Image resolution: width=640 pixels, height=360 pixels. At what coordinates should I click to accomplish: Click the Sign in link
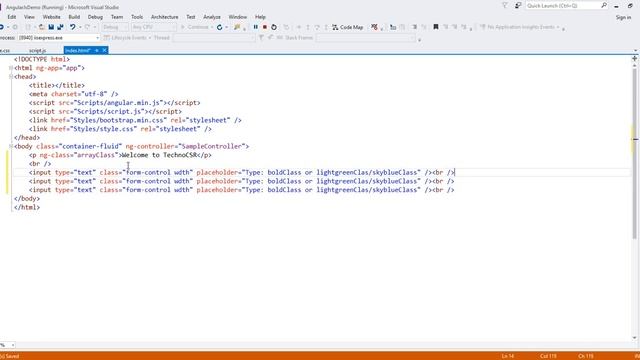point(623,17)
